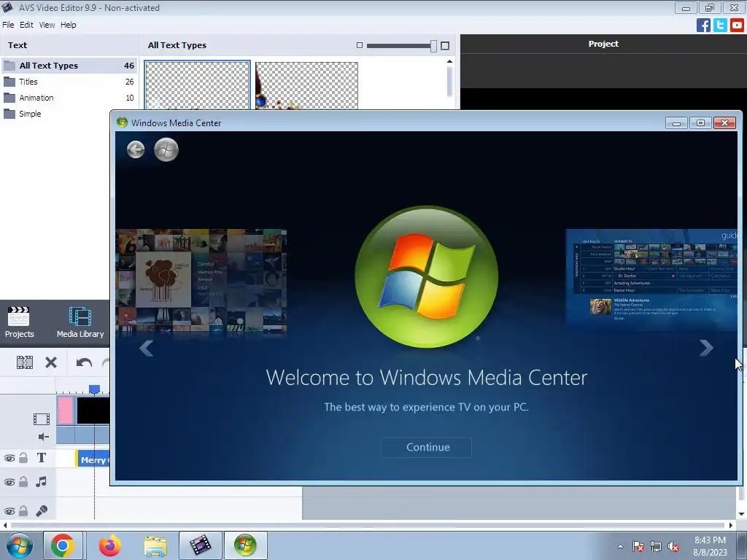Click the Action Center flag tray icon
This screenshot has height=560, width=747.
pos(638,547)
